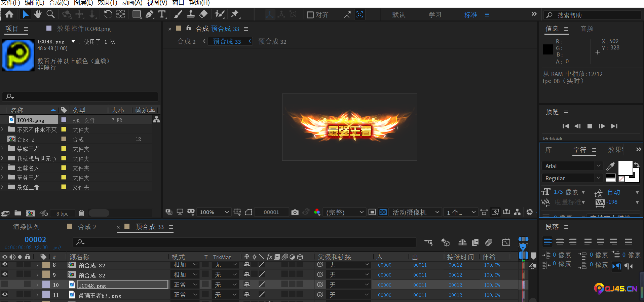Toggle lock icon on composition tab
This screenshot has height=302, width=644.
click(x=189, y=28)
